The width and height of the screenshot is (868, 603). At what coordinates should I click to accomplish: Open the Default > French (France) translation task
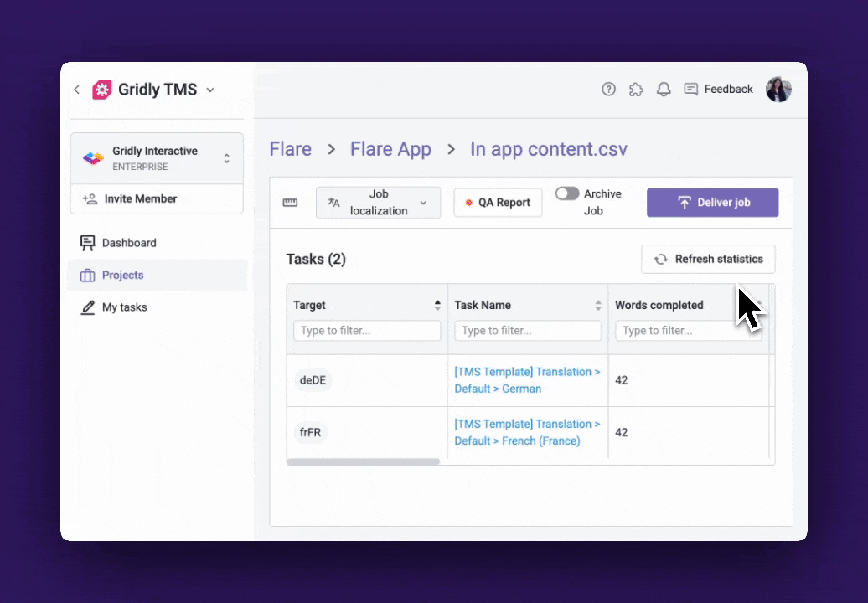point(527,433)
